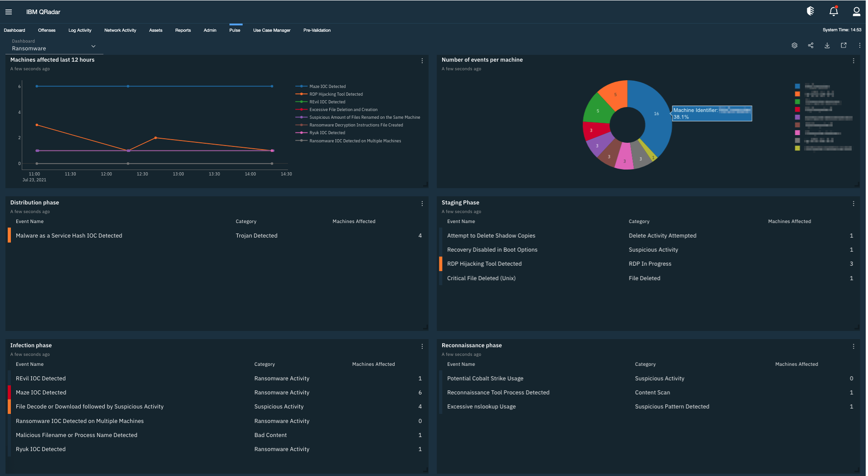Select the Malware as a Service Hash row
The width and height of the screenshot is (868, 476).
(x=69, y=235)
